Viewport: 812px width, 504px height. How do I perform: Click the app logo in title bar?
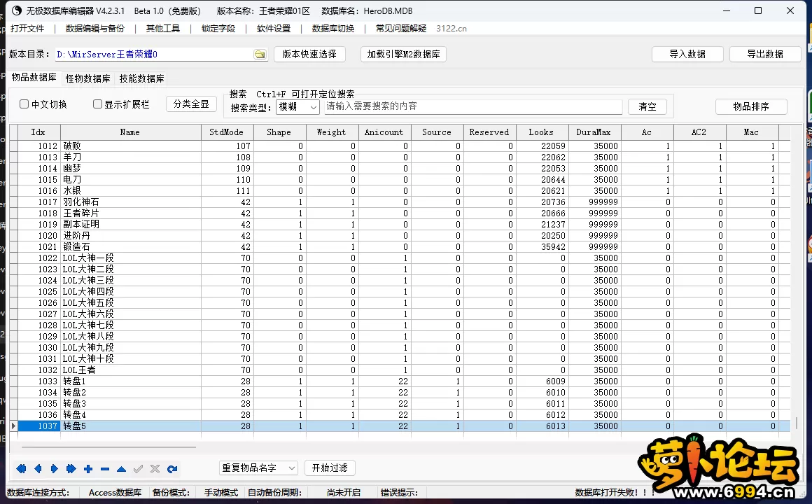pos(17,10)
